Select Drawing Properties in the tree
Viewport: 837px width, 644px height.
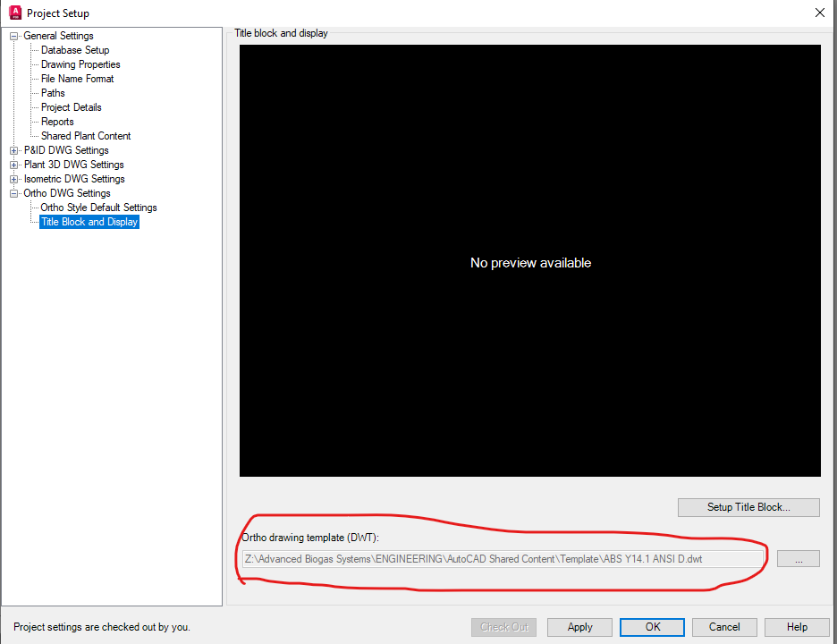click(79, 64)
